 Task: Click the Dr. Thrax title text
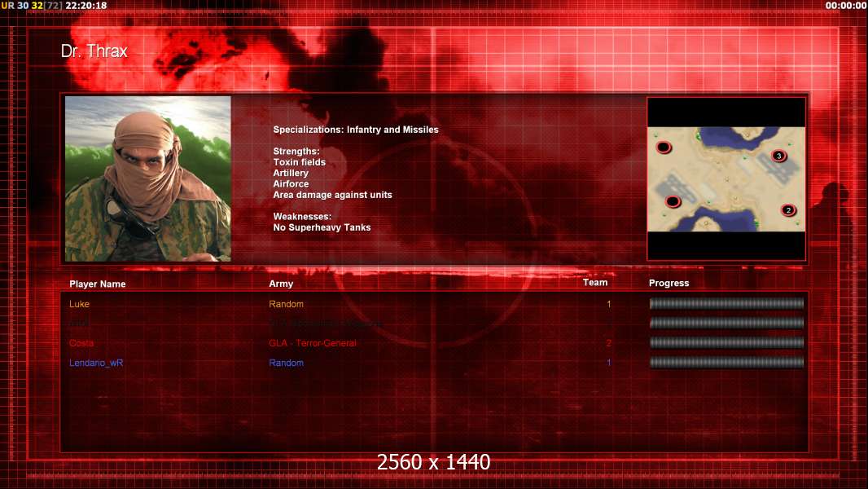(x=94, y=51)
